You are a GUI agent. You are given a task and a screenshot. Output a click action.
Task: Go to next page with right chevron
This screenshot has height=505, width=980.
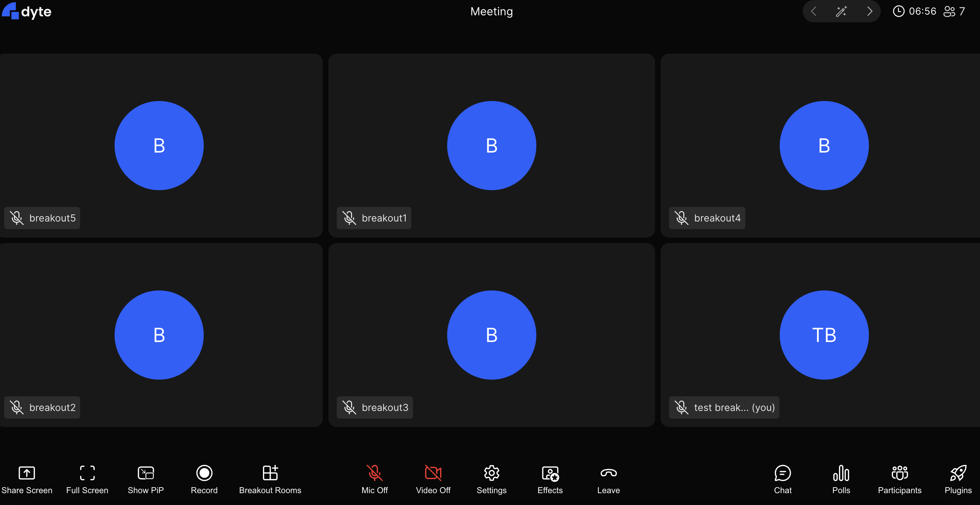point(869,11)
